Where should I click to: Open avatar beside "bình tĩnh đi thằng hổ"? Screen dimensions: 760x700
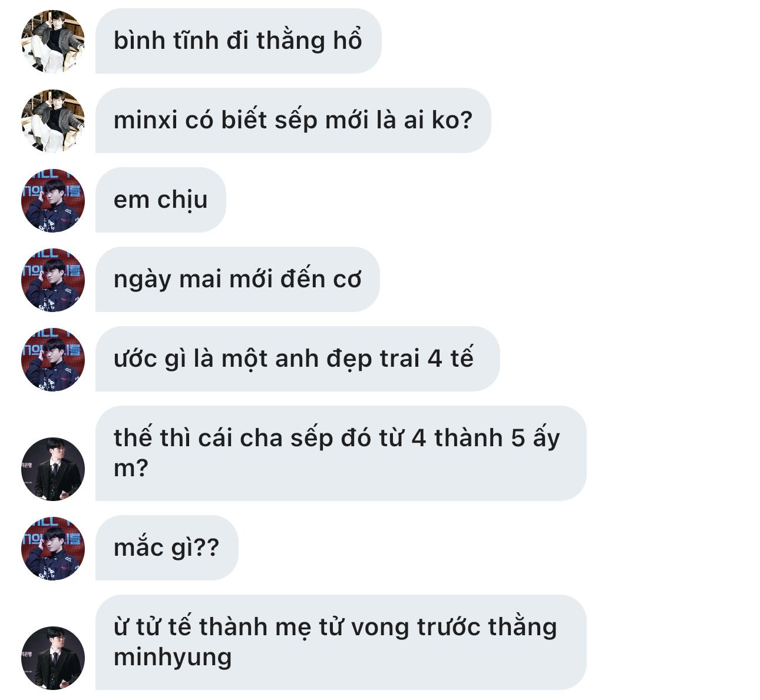[53, 41]
